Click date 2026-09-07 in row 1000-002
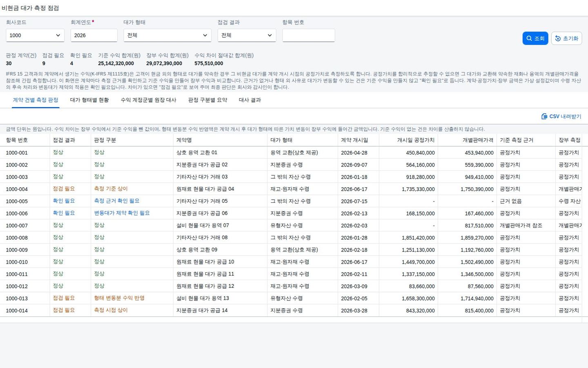The width and height of the screenshot is (588, 368). pos(354,165)
